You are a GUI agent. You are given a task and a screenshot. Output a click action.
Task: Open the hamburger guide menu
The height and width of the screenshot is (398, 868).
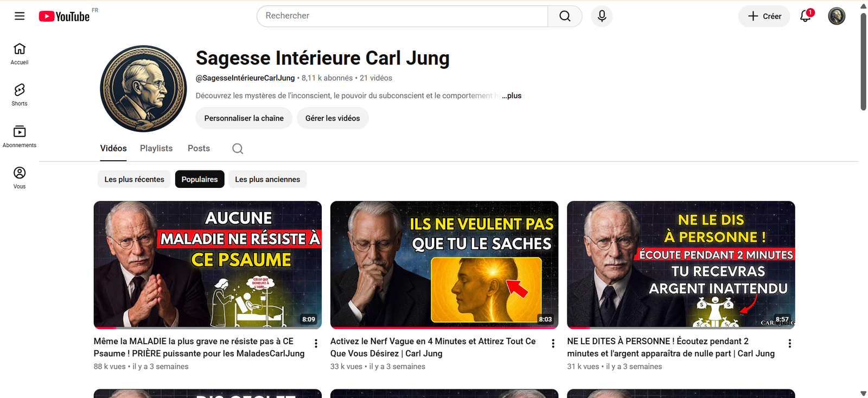[x=20, y=16]
